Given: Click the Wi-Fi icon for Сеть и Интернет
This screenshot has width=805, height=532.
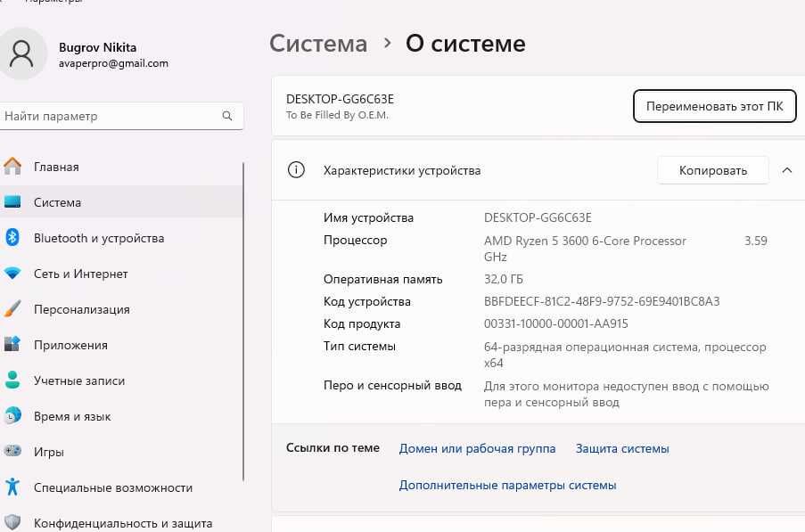Looking at the screenshot, I should (x=12, y=274).
